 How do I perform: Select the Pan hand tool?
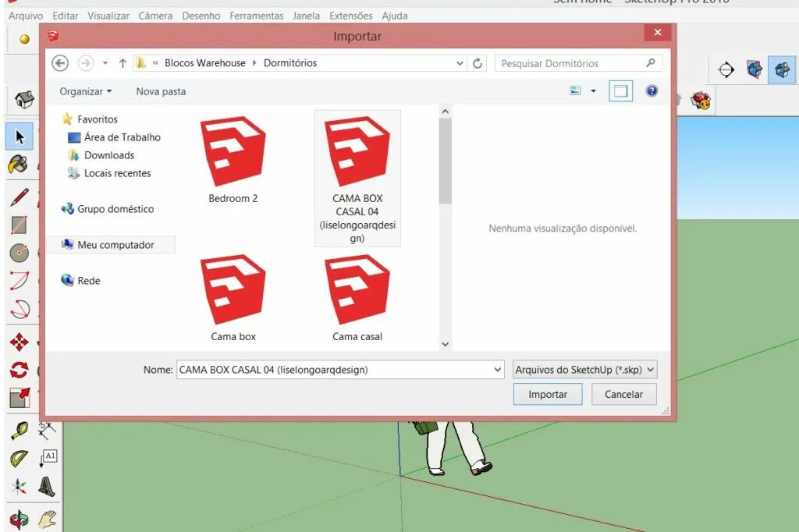tap(47, 519)
